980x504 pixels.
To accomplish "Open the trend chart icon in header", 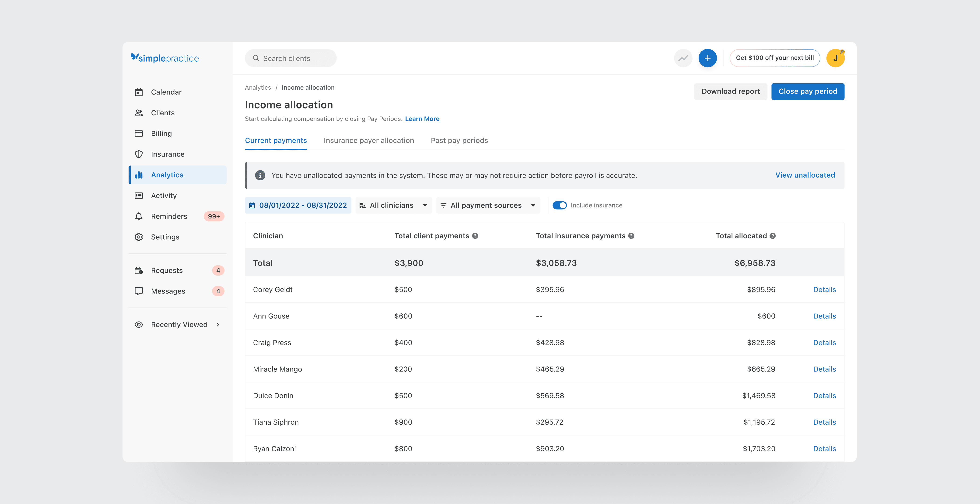I will point(683,58).
